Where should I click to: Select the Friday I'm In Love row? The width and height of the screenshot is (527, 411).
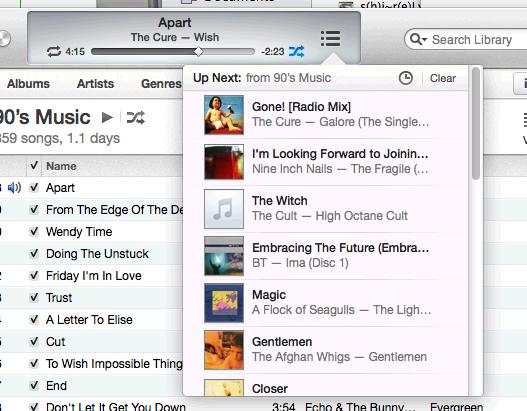91,276
